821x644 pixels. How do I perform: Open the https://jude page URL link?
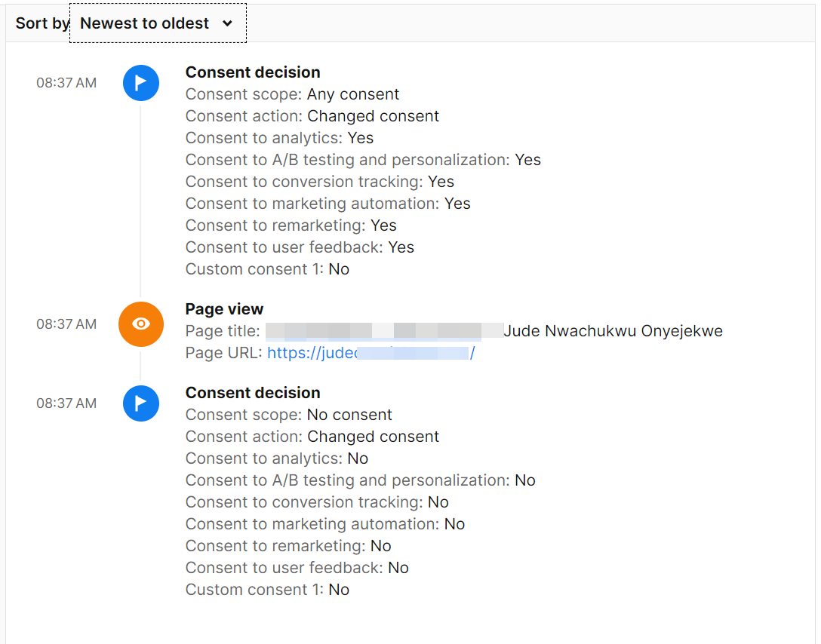371,352
